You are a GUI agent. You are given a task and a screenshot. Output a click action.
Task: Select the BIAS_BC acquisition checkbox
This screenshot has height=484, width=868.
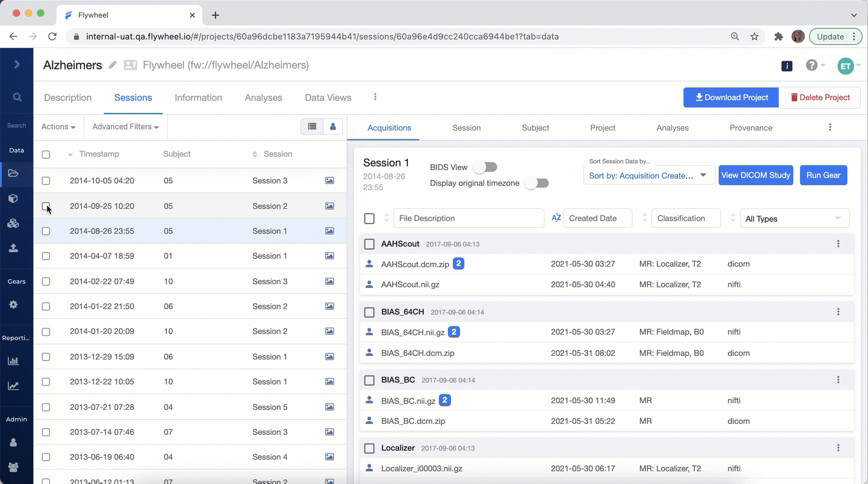pyautogui.click(x=369, y=380)
